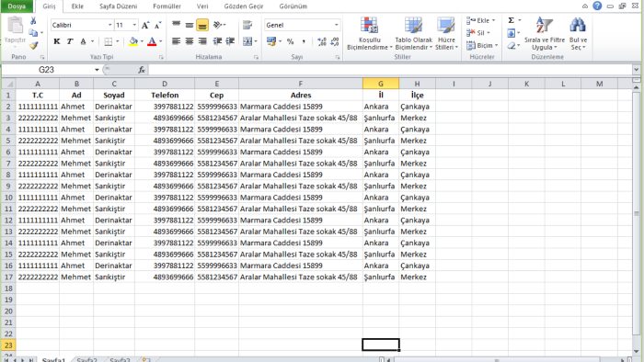Apply red font color A
Viewport: 644px width, 362px height.
[152, 41]
